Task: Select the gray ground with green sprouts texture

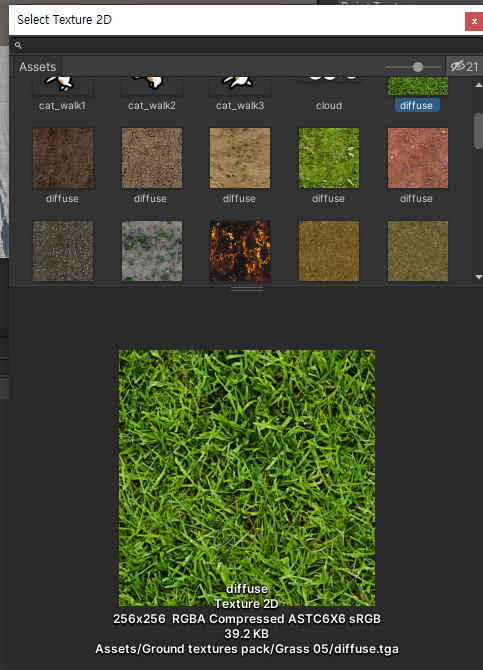Action: coord(152,251)
